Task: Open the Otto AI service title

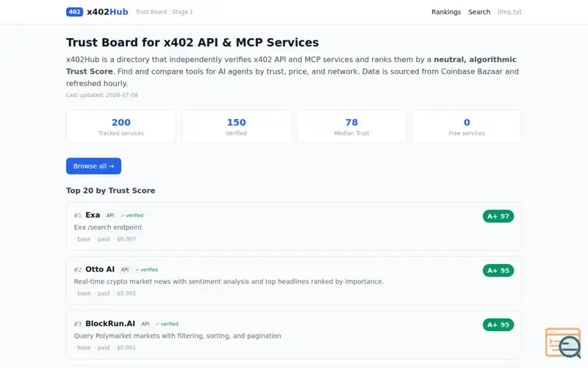Action: click(x=100, y=269)
